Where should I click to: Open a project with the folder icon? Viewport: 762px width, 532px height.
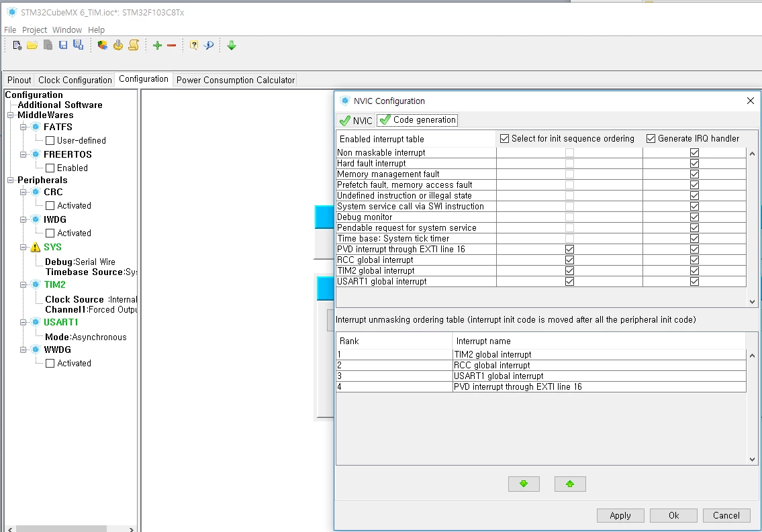[32, 46]
